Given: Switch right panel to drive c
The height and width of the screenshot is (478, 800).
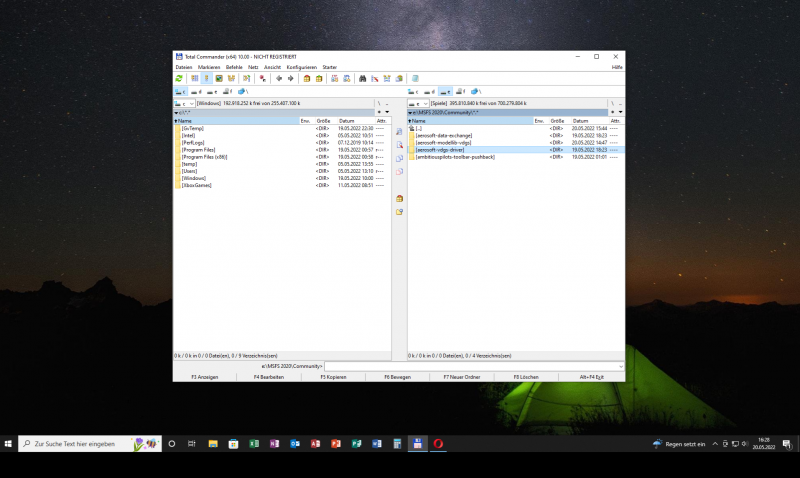Looking at the screenshot, I should (x=414, y=92).
